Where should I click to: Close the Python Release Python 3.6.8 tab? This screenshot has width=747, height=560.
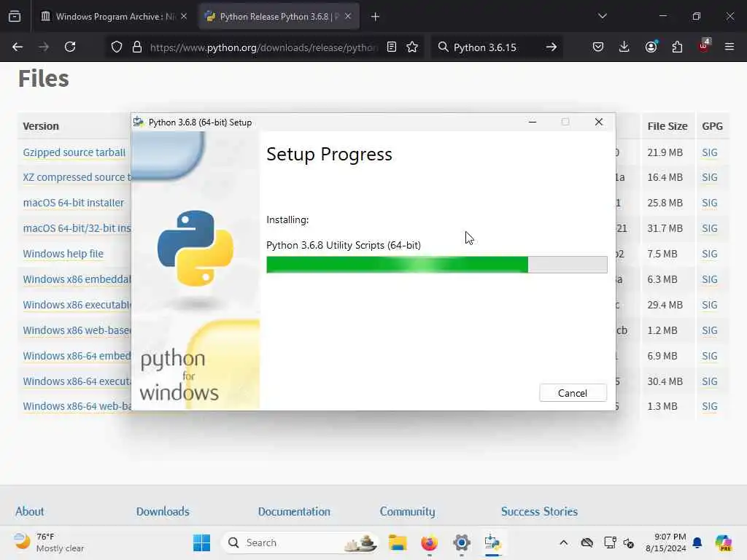coord(348,17)
